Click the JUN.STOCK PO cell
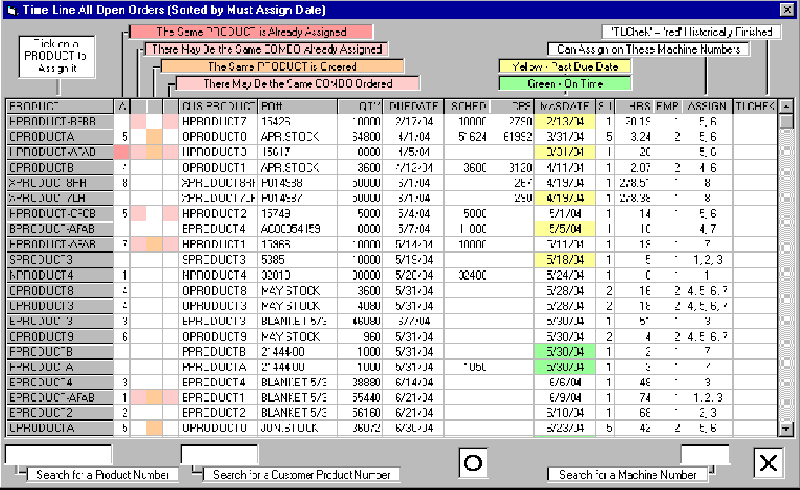 point(297,428)
